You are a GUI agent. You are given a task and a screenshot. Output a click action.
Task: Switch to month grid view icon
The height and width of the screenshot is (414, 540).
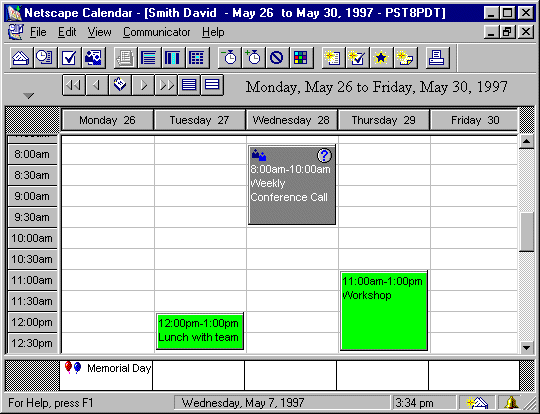(x=197, y=58)
